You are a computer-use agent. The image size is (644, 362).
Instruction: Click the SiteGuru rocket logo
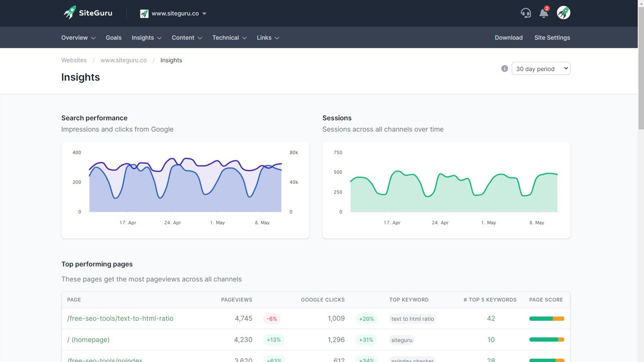69,13
